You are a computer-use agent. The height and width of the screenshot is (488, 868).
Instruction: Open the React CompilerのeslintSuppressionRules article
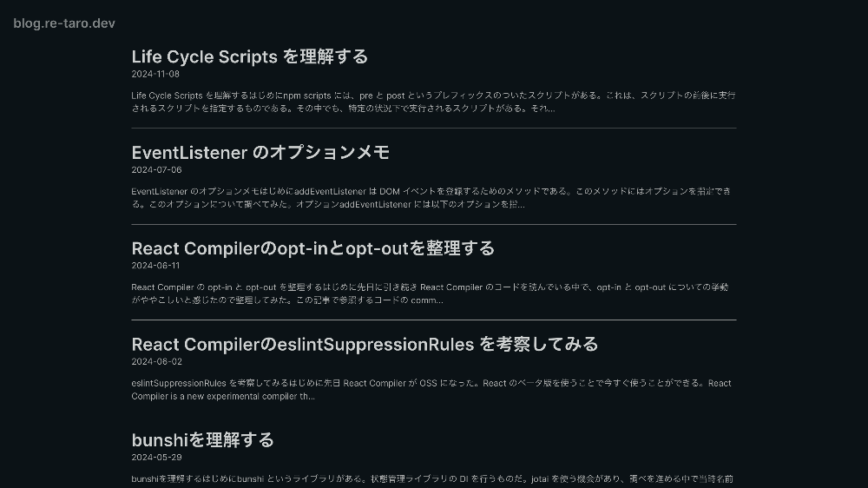[x=365, y=344]
